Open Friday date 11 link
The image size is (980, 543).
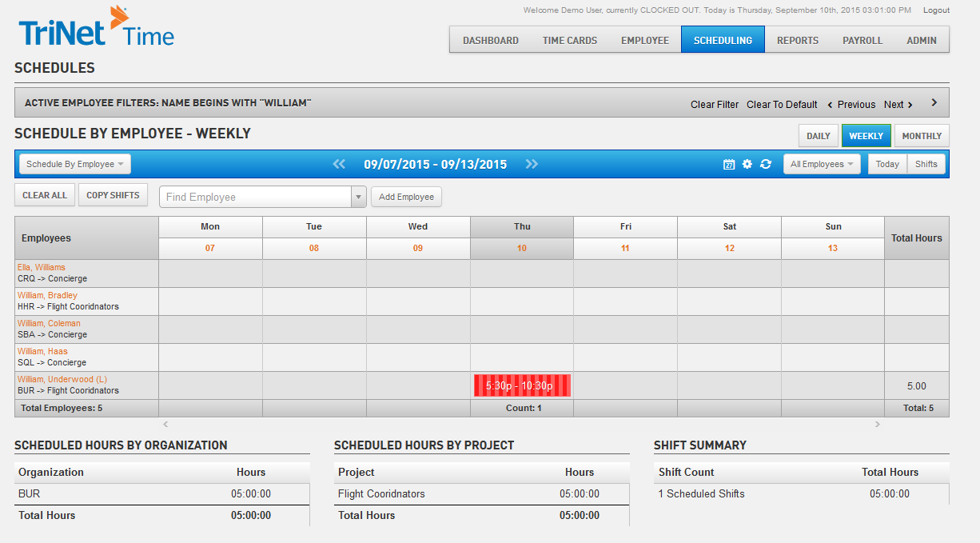coord(625,248)
